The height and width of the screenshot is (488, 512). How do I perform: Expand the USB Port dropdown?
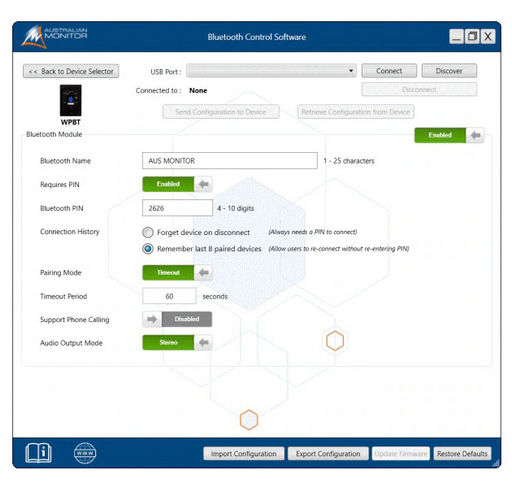(271, 71)
